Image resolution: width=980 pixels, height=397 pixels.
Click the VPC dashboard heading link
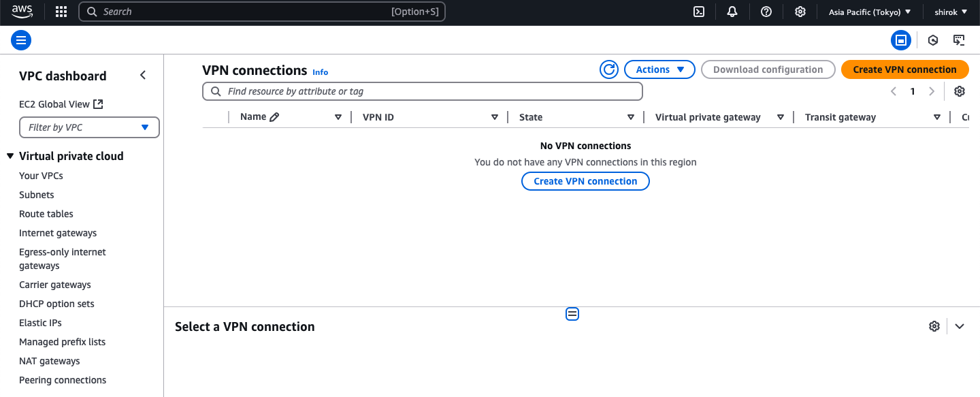coord(63,76)
